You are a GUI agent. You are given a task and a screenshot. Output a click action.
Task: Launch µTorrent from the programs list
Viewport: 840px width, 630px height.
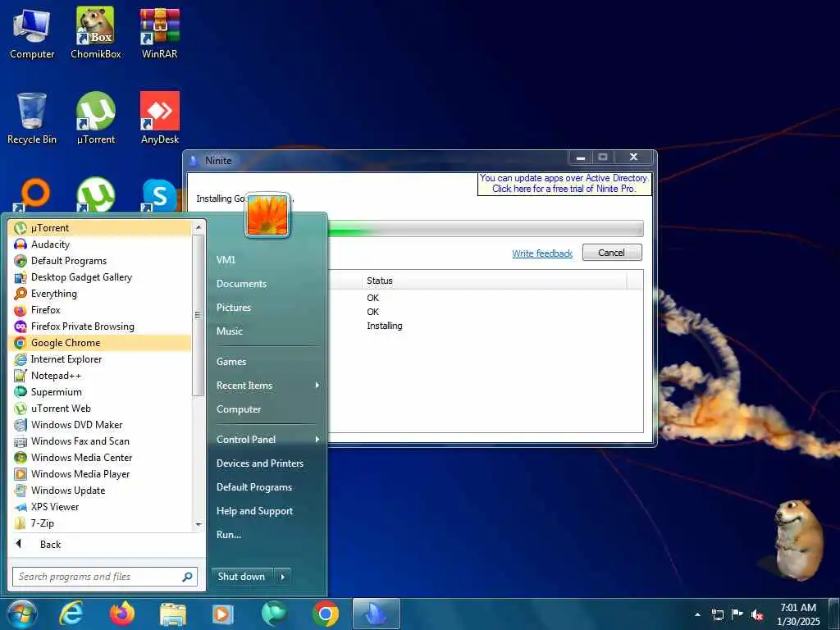pyautogui.click(x=99, y=228)
